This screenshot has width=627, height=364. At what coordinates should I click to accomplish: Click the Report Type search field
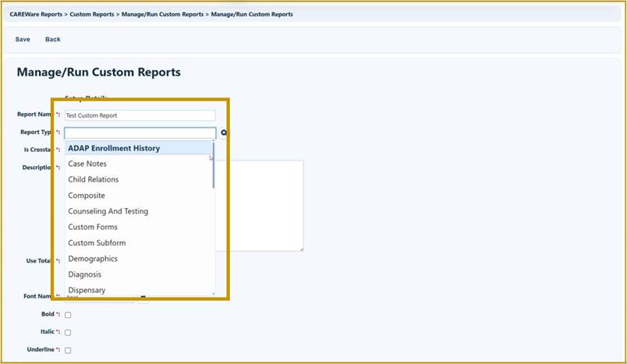click(x=140, y=133)
